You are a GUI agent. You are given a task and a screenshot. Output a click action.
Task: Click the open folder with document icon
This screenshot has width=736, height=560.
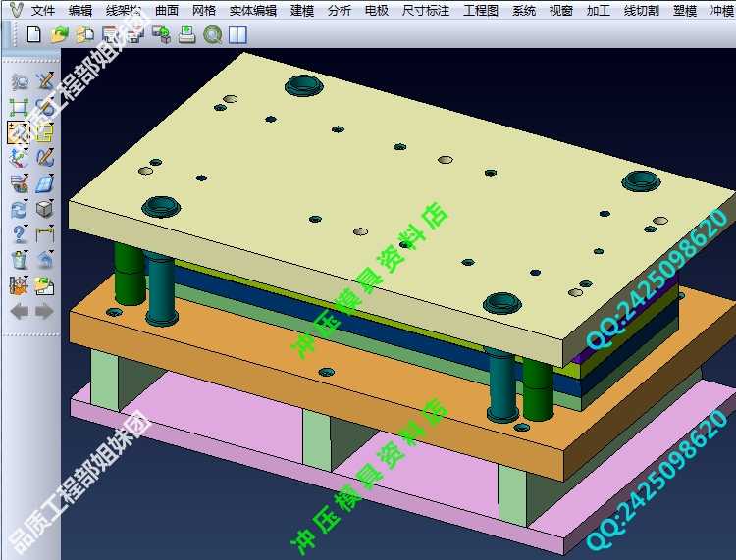45,285
